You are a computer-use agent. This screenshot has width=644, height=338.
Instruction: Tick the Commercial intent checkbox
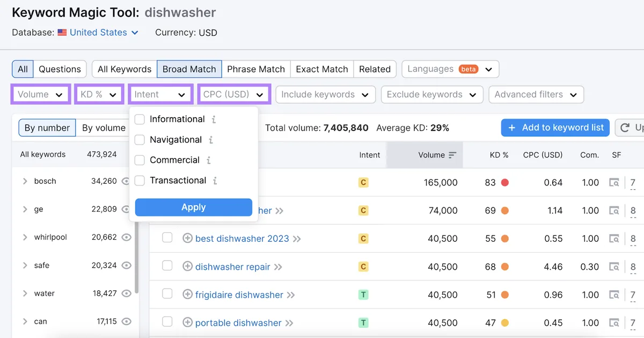(140, 160)
